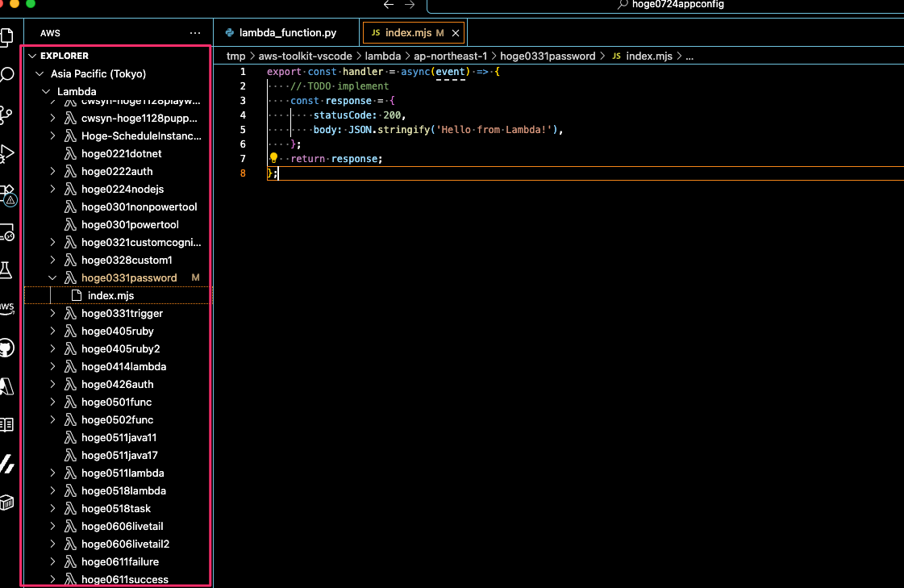Open Extensions view with warning badge
Screen dimensions: 904x588
point(8,195)
